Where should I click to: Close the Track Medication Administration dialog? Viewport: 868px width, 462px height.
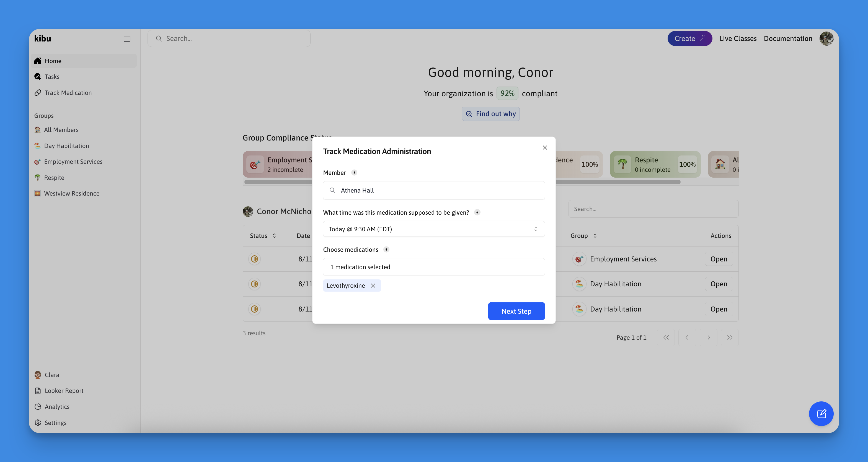pyautogui.click(x=544, y=147)
